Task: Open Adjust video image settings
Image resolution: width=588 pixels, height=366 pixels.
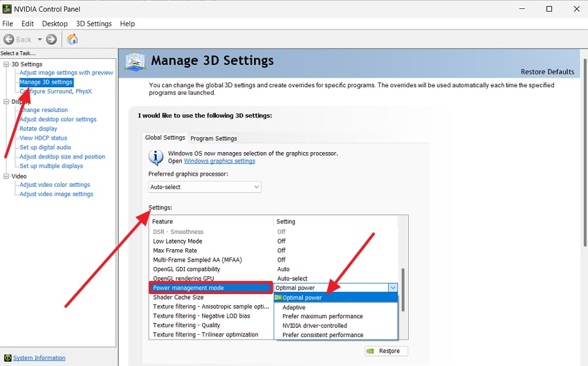Action: pyautogui.click(x=56, y=194)
